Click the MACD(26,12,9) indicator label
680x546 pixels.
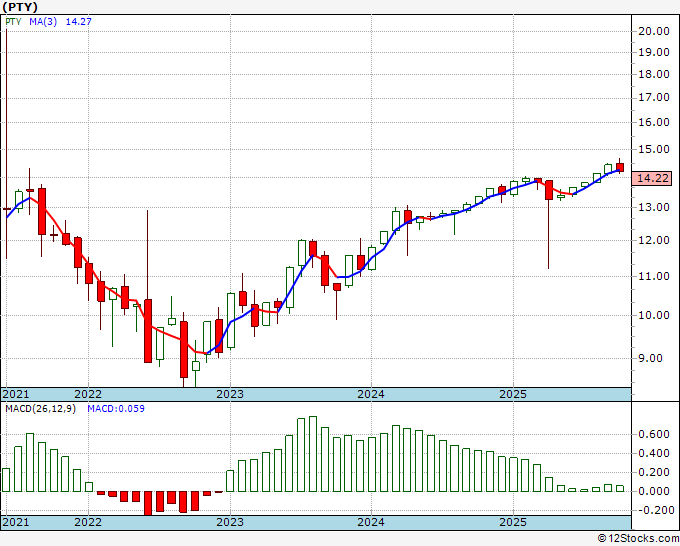pyautogui.click(x=40, y=409)
